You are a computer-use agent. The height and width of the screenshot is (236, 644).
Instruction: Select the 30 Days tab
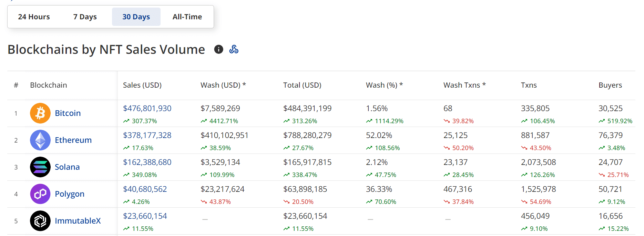coord(136,17)
